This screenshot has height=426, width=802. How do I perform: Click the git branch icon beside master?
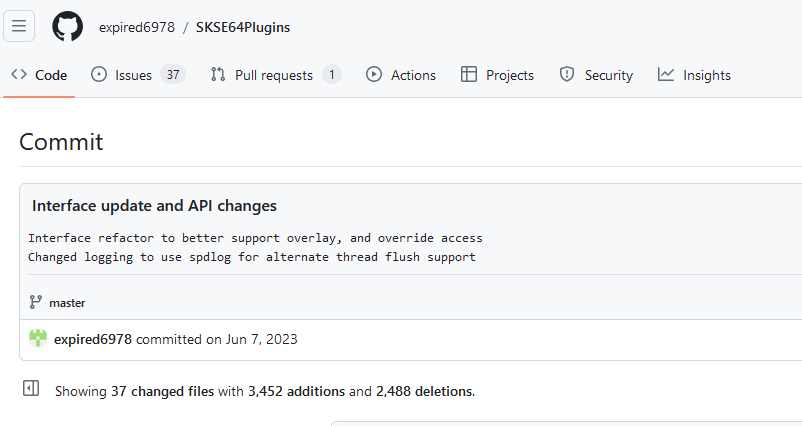pyautogui.click(x=36, y=302)
